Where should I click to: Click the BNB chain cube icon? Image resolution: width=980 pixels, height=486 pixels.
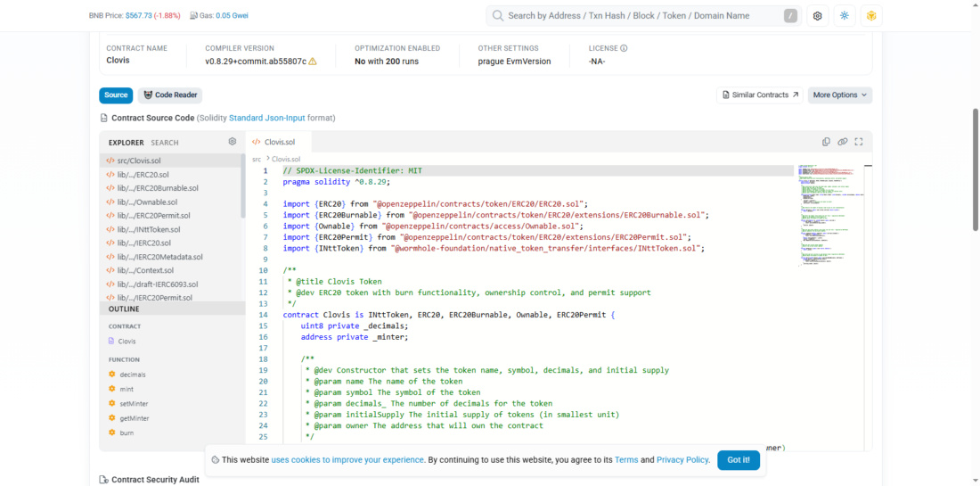pos(871,16)
